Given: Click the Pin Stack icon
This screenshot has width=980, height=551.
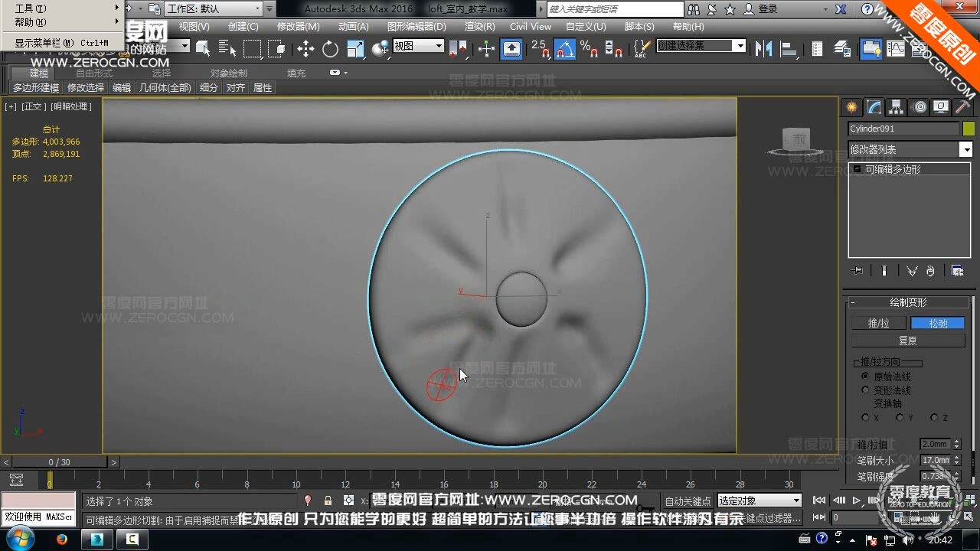Looking at the screenshot, I should click(x=857, y=271).
